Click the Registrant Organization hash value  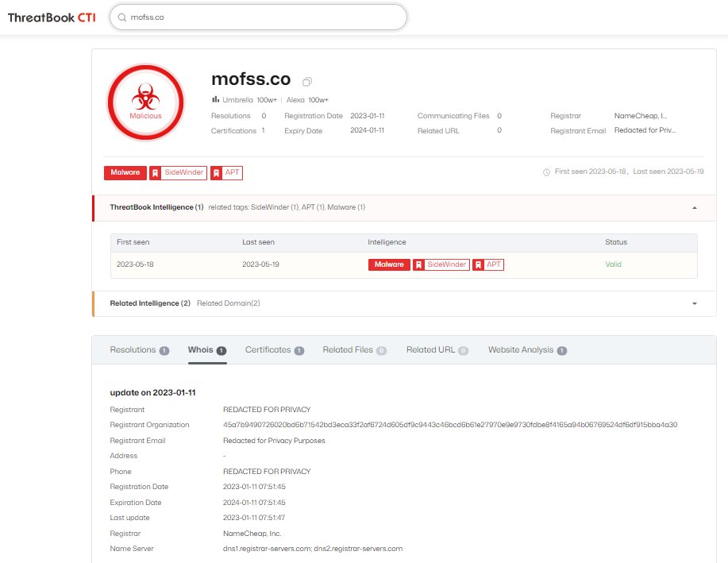[x=450, y=425]
